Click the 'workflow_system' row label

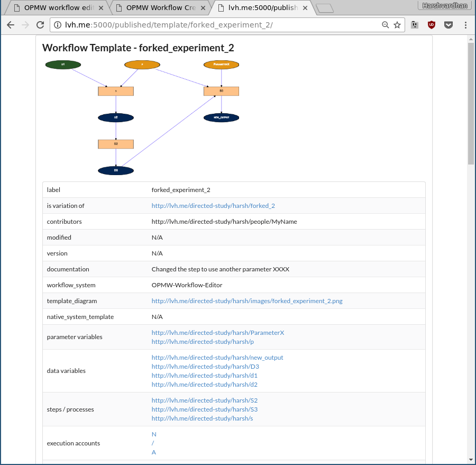click(71, 285)
